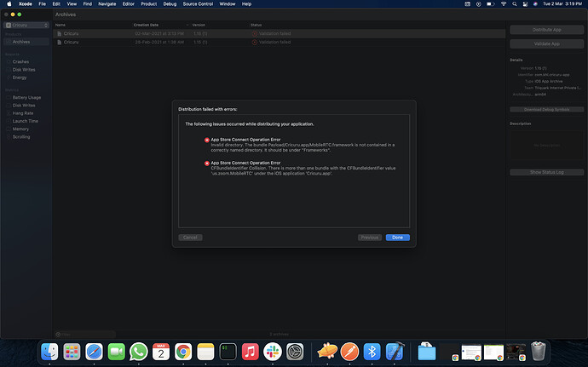Screen dimensions: 588x367
Task: Click Validation failed icon on 26-Feb-2021 archive
Action: tap(254, 42)
